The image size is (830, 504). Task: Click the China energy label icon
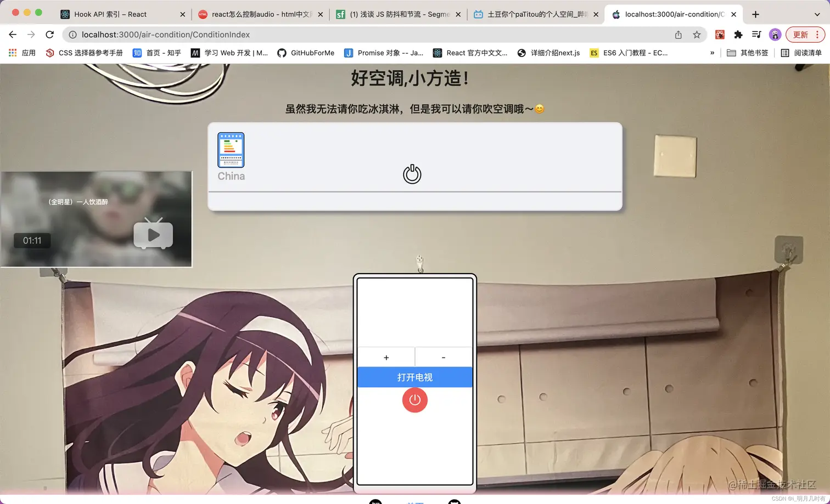[x=231, y=150]
